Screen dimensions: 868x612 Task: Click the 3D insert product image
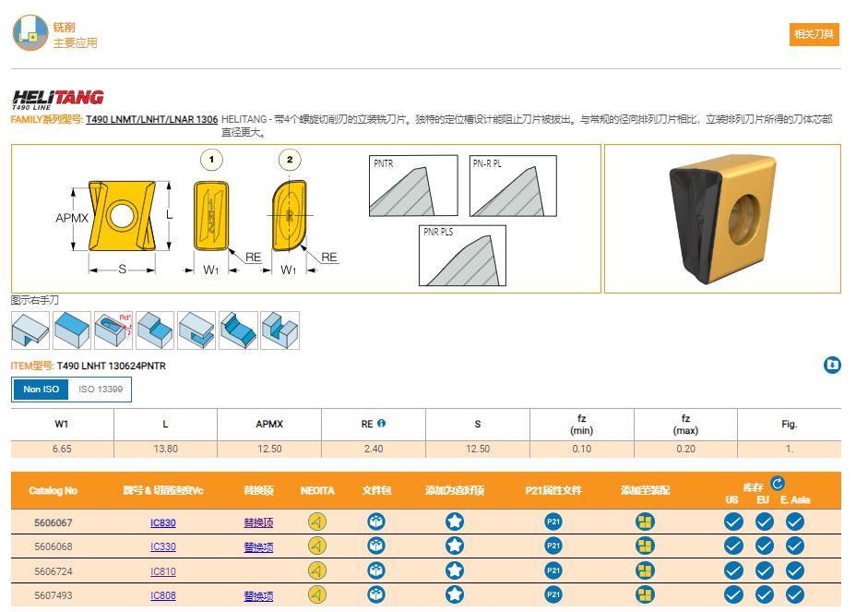coord(722,219)
